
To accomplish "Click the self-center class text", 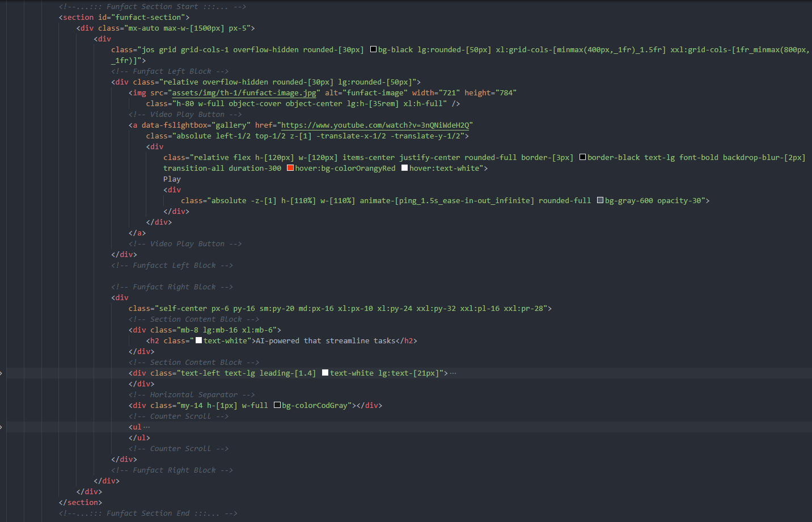I will (x=183, y=308).
